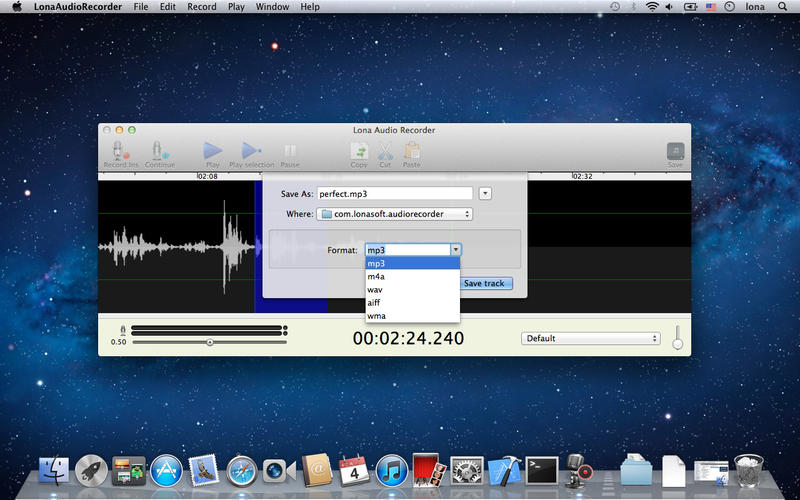Select wma from format options
The width and height of the screenshot is (800, 500).
click(x=376, y=315)
